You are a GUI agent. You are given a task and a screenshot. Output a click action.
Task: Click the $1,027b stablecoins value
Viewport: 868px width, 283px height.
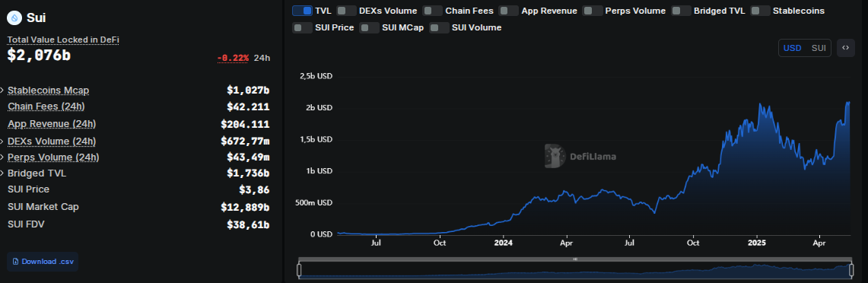click(x=248, y=91)
